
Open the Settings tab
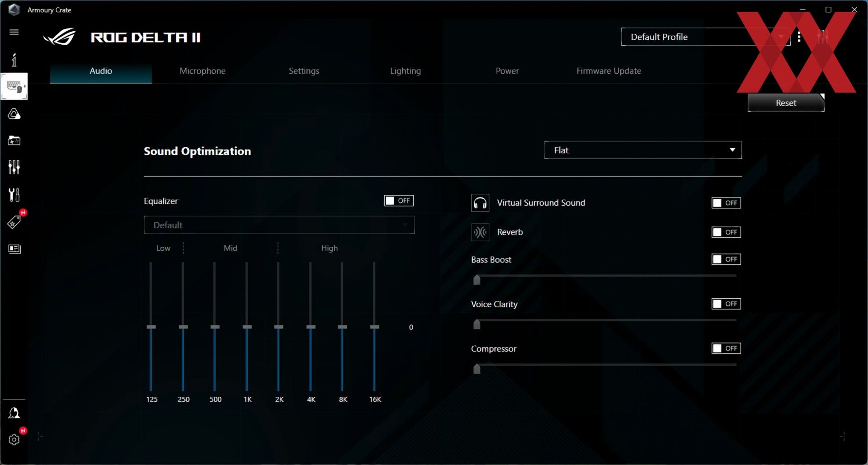pos(304,71)
